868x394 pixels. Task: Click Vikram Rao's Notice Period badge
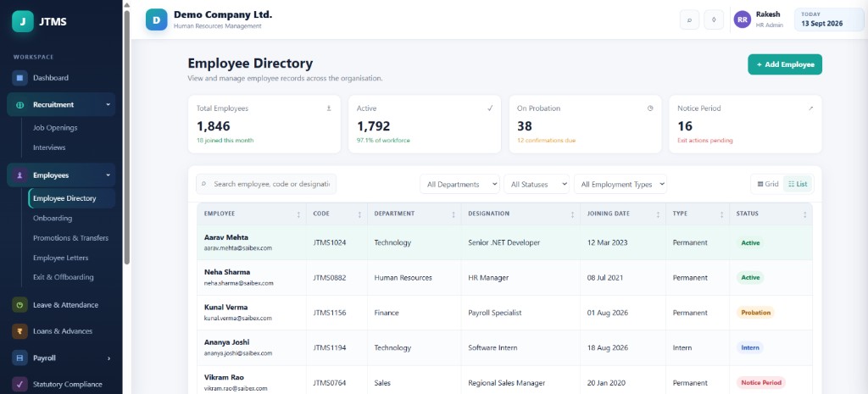coord(760,382)
